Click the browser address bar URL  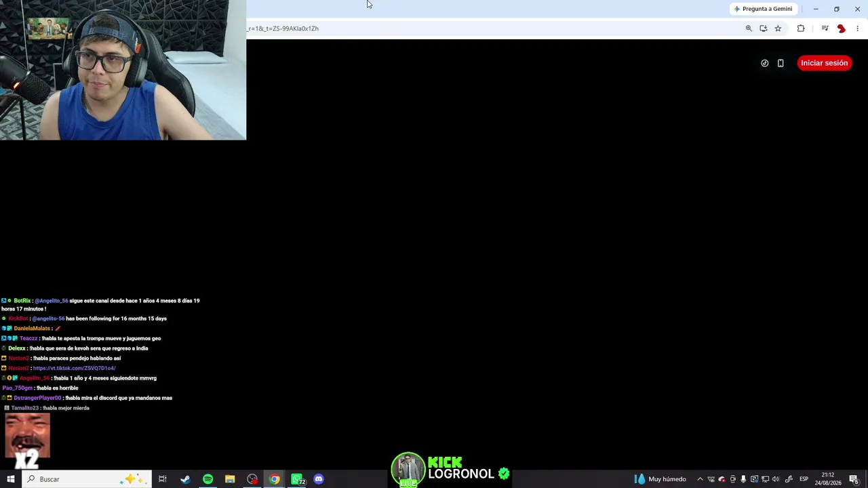283,28
